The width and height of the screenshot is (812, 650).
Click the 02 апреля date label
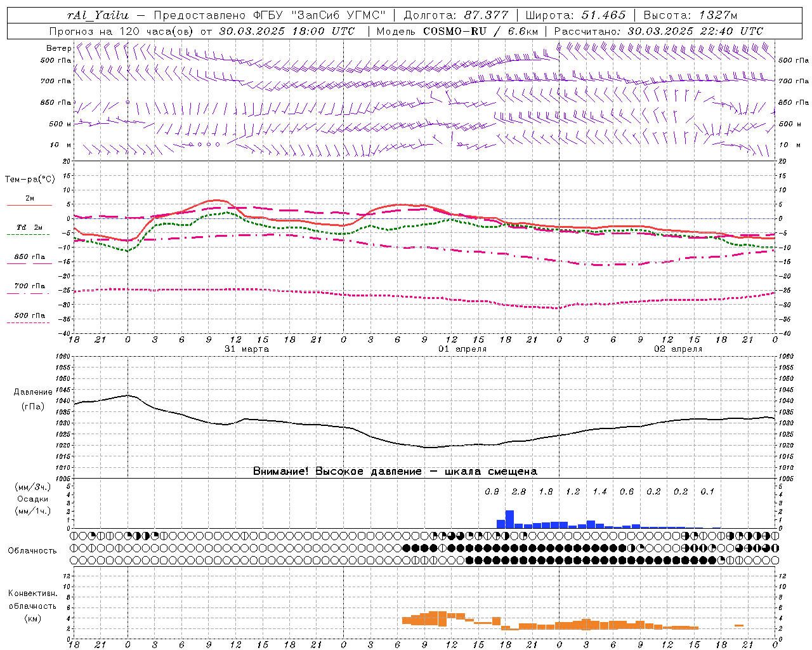click(x=678, y=349)
